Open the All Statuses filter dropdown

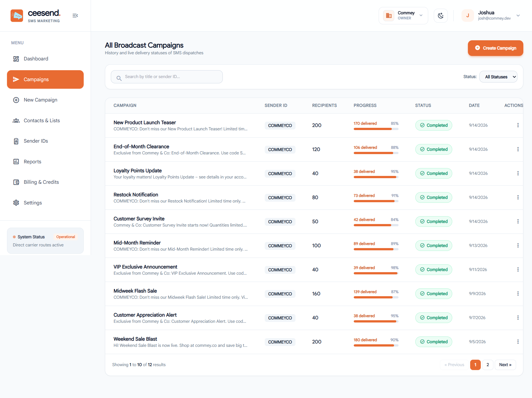coord(498,77)
